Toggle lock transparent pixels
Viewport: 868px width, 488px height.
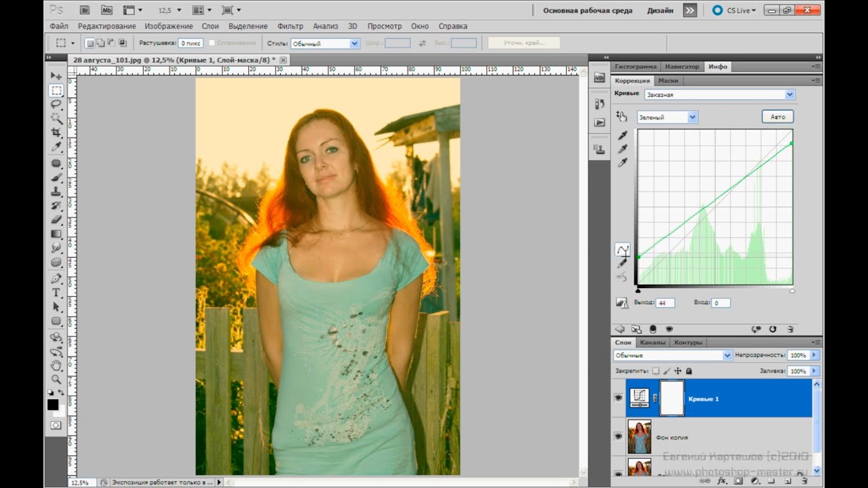pos(655,371)
